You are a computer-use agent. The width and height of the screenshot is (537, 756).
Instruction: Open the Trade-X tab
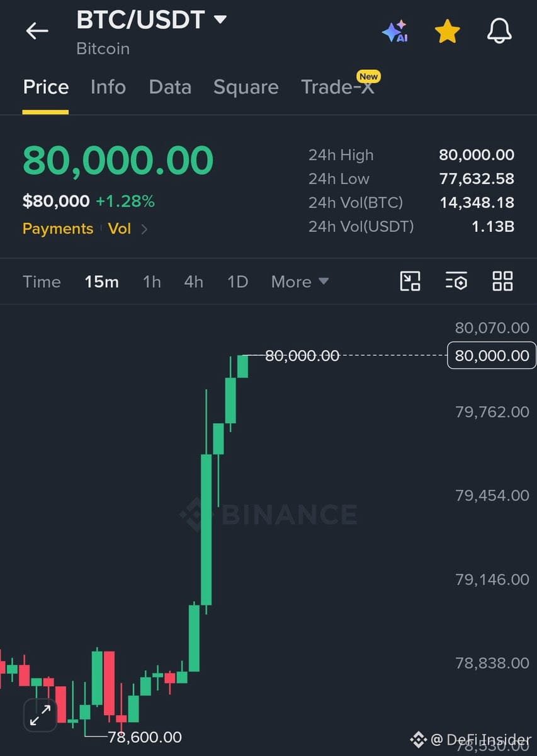click(338, 87)
